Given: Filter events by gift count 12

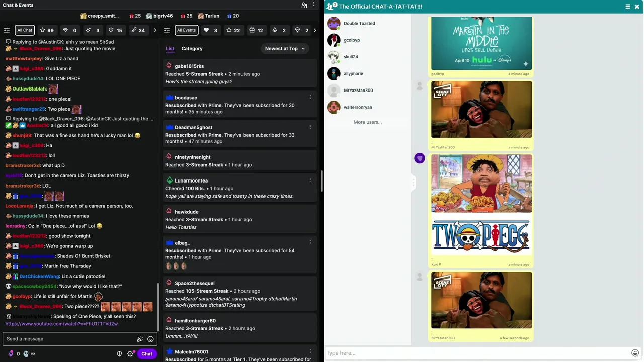Looking at the screenshot, I should (256, 30).
